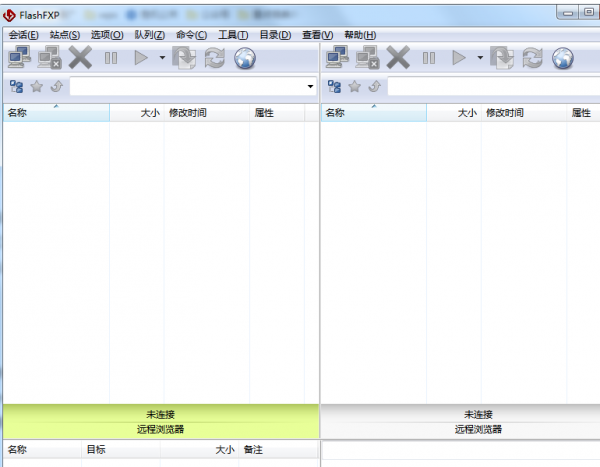Click the left pane Abort X icon
Viewport: 600px width, 467px height.
tap(80, 58)
